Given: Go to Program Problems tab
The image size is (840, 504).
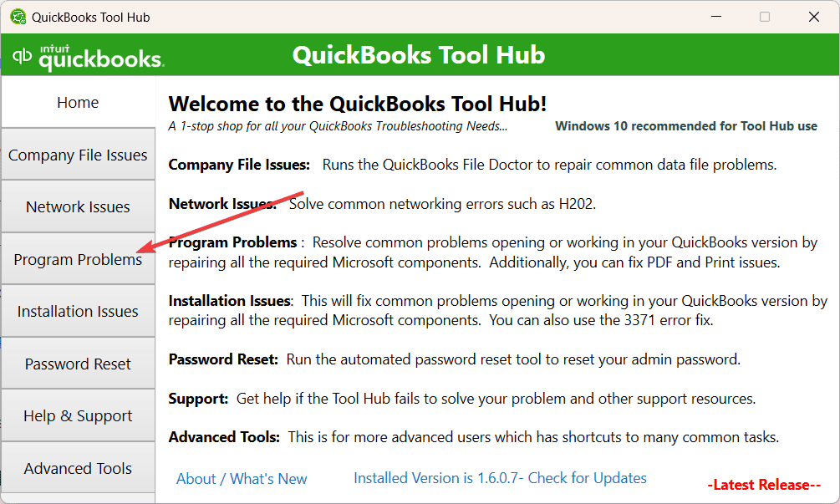Looking at the screenshot, I should [79, 259].
